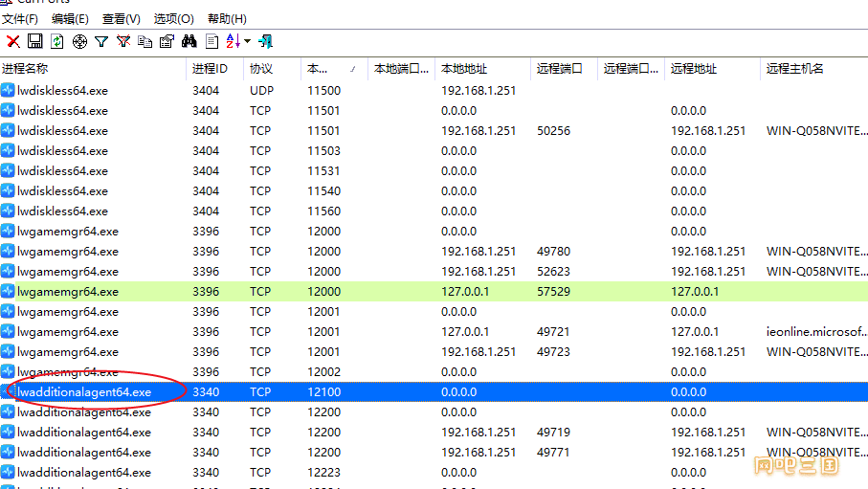The width and height of the screenshot is (868, 489).
Task: Save selected items with the floppy disk icon
Action: tap(34, 41)
